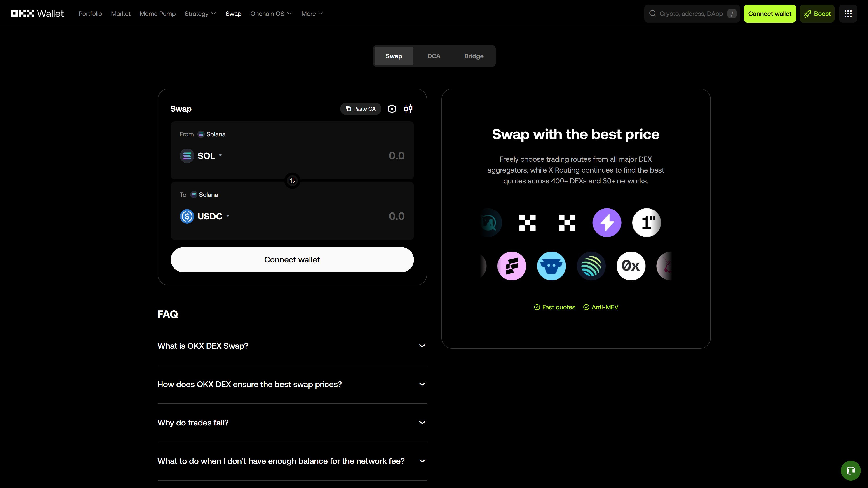Switch to the DCA tab
Image resolution: width=868 pixels, height=488 pixels.
(x=434, y=56)
